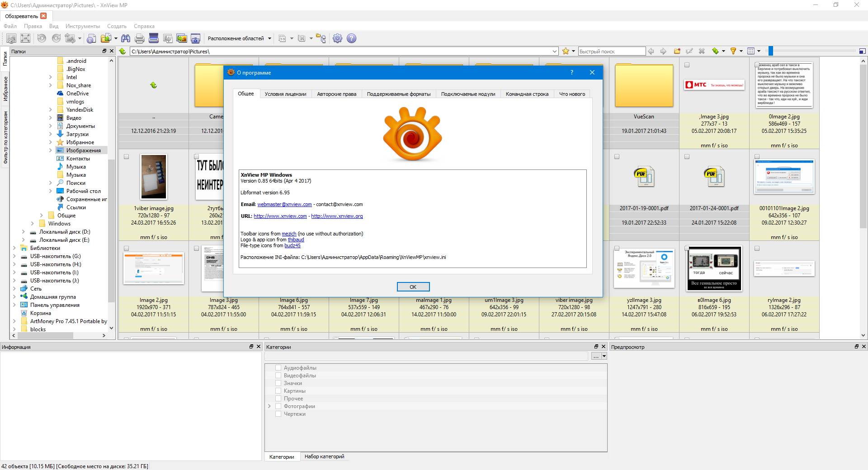868x470 pixels.
Task: Check the Прочее category checkbox
Action: click(x=278, y=399)
